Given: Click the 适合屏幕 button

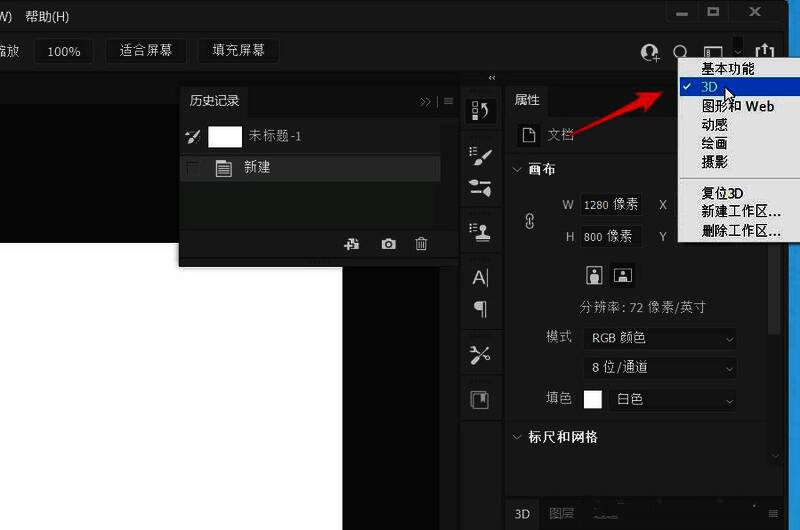Looking at the screenshot, I should [146, 51].
